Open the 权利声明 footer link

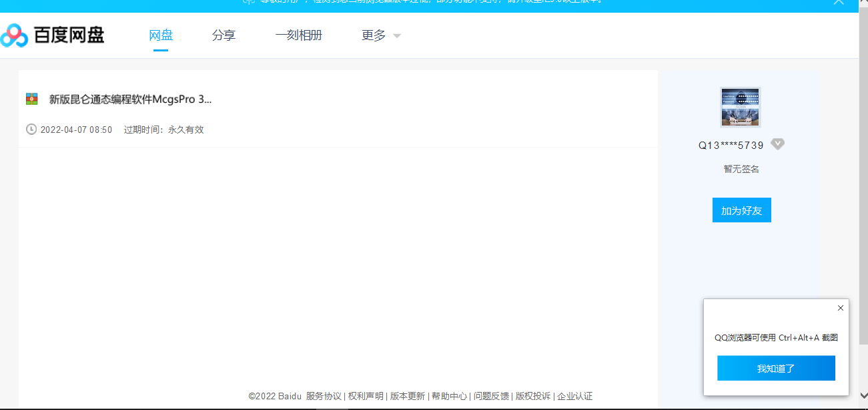coord(366,396)
